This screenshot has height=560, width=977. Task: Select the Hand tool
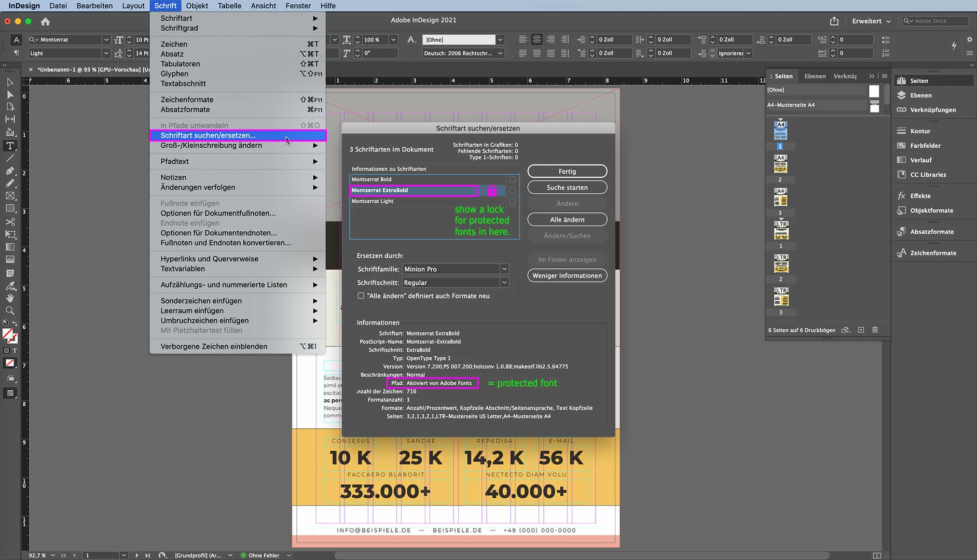click(x=10, y=298)
